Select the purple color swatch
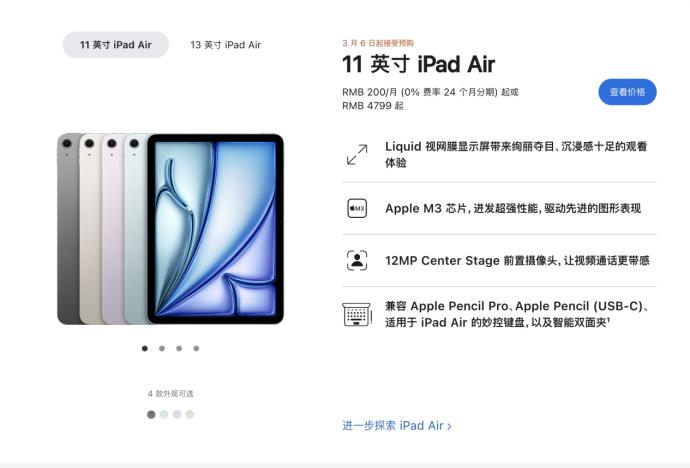 [x=177, y=414]
